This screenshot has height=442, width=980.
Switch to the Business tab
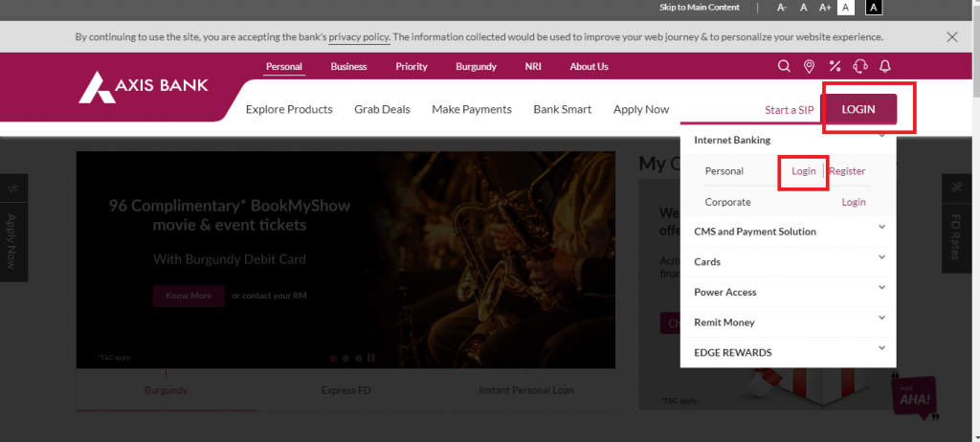pos(348,66)
